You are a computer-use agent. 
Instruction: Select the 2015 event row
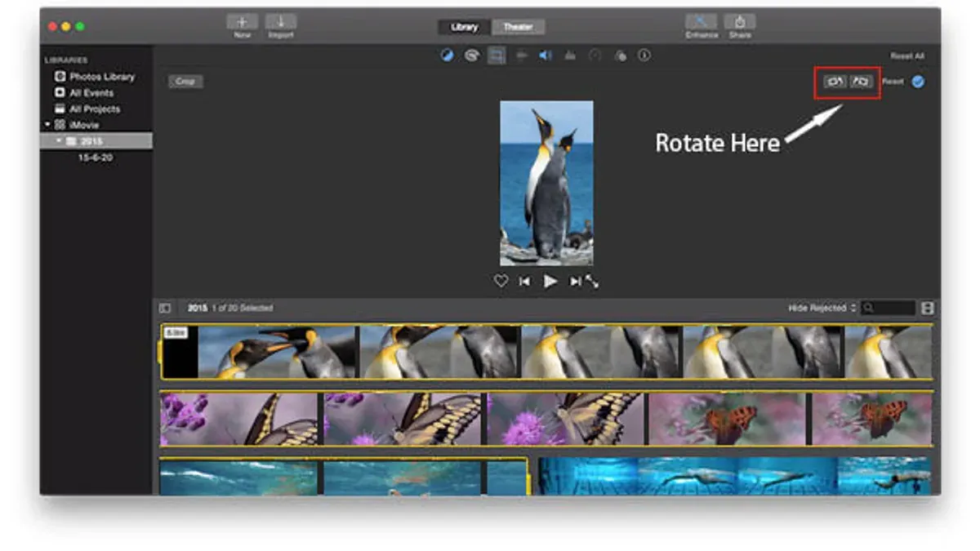tap(96, 141)
